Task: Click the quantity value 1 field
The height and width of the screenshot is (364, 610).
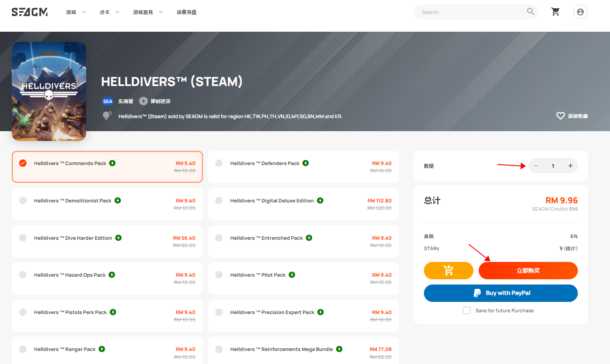Action: (553, 166)
